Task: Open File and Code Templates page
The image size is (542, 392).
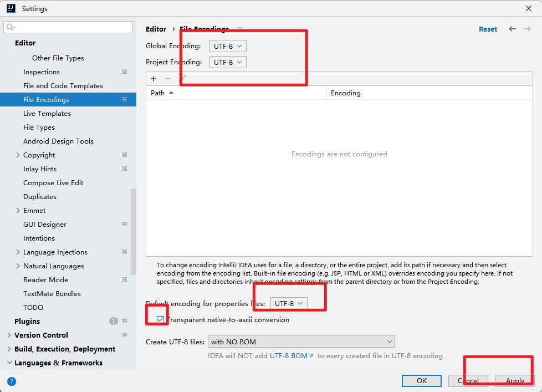Action: tap(63, 86)
